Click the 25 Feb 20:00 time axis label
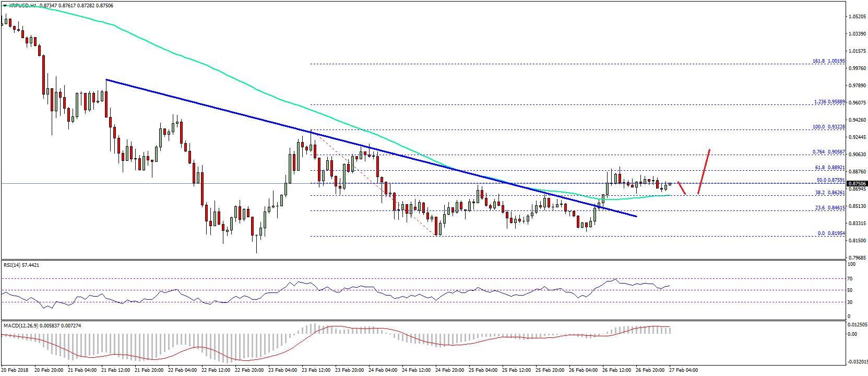The height and width of the screenshot is (376, 868). (x=550, y=370)
